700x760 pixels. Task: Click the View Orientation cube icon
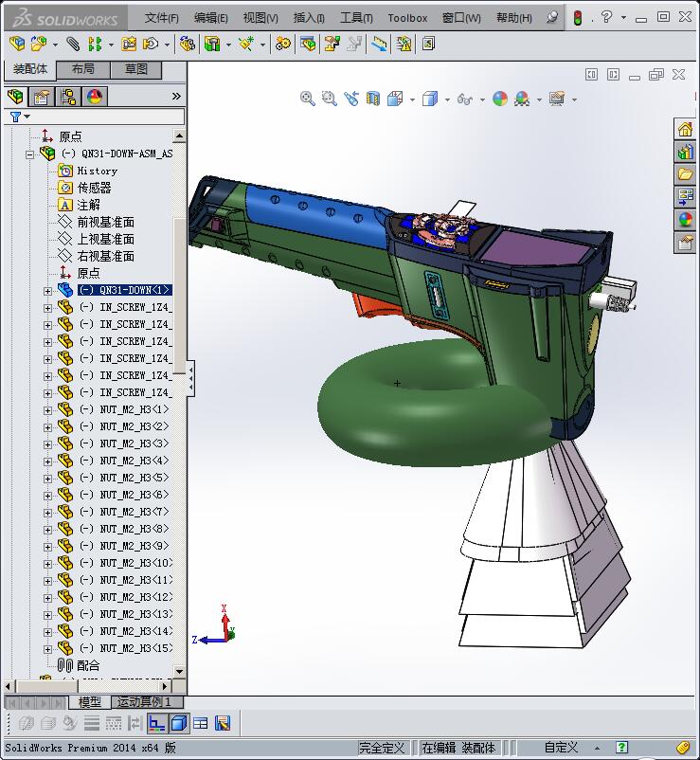coord(395,99)
